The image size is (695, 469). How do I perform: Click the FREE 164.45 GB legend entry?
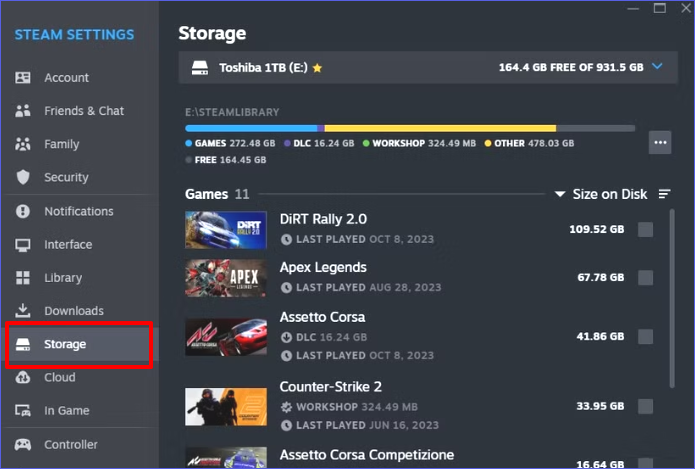point(226,160)
